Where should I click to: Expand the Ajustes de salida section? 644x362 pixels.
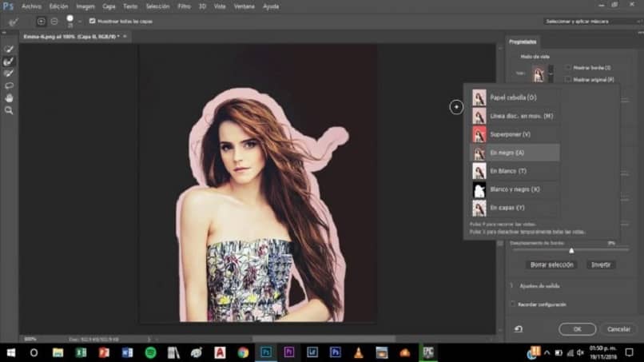[512, 285]
